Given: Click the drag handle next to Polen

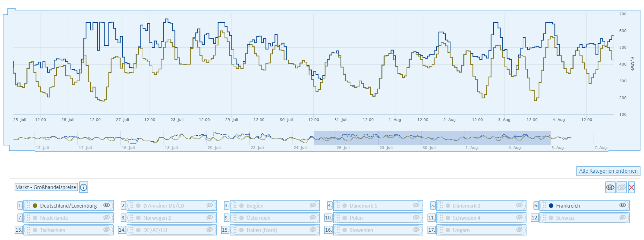Looking at the screenshot, I should click(338, 218).
